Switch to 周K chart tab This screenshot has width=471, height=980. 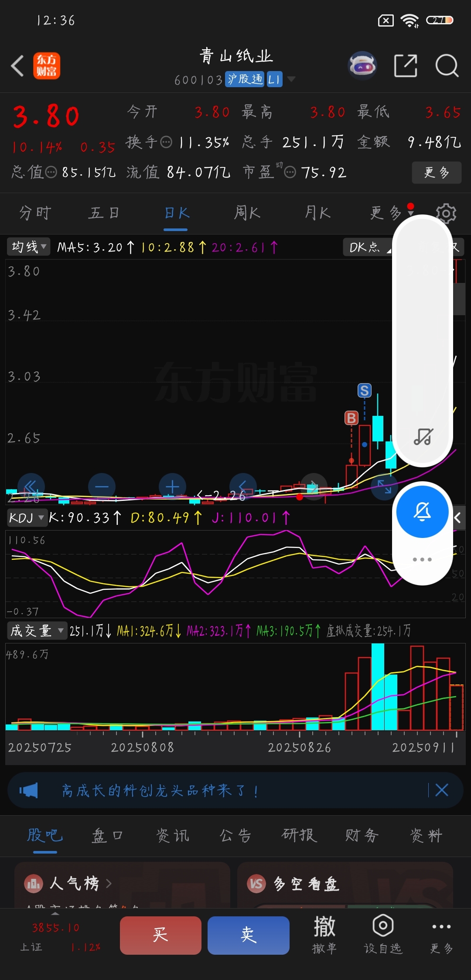pyautogui.click(x=247, y=213)
